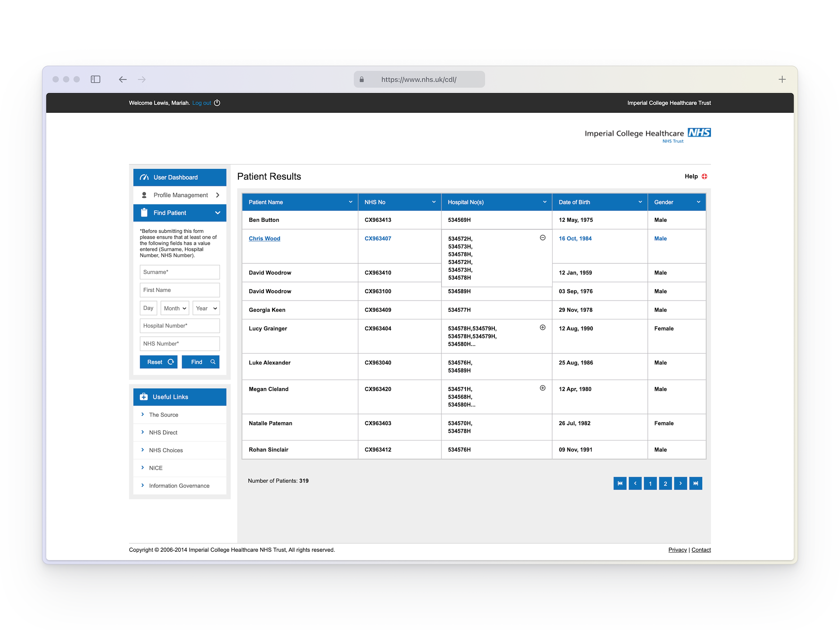Jump to the first results page

pos(620,483)
